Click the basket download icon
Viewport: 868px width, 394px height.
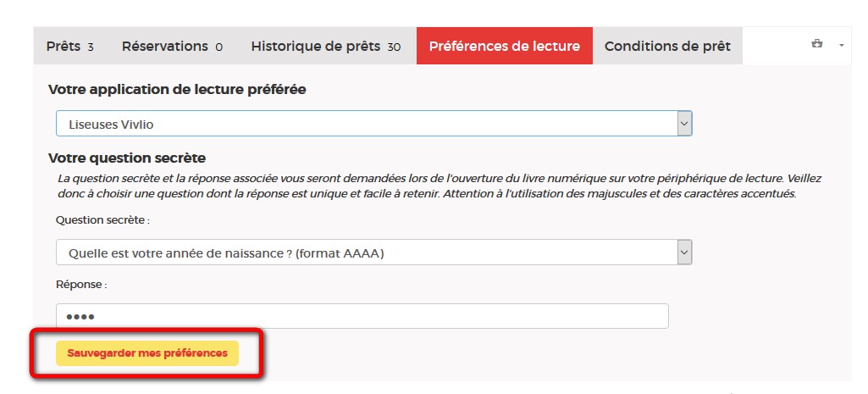[x=817, y=44]
